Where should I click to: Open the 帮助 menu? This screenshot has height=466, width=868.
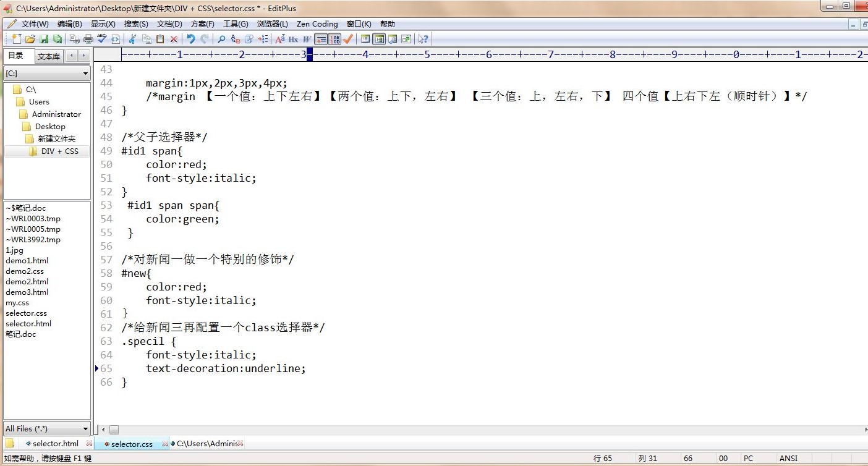coord(388,24)
